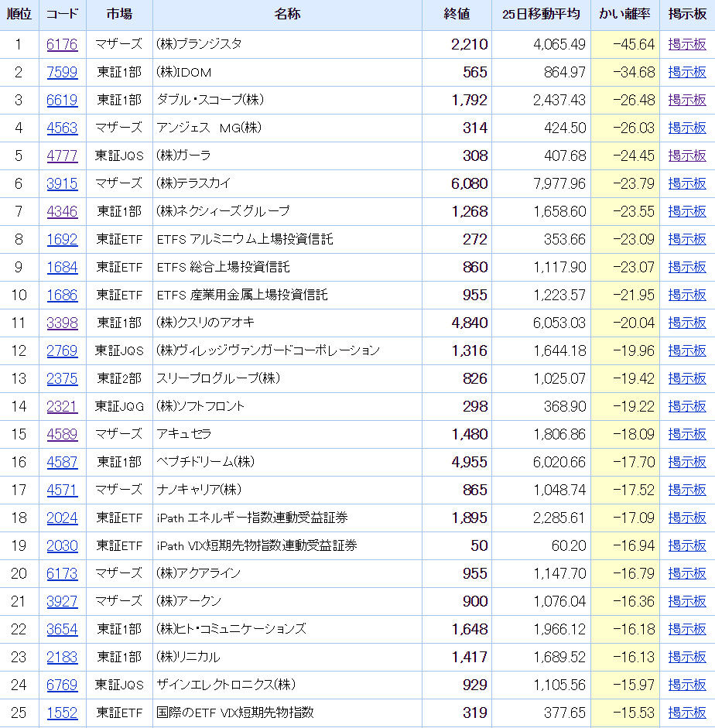Open 掲示板 link for (株)IDOM row
715x728 pixels.
(x=687, y=73)
